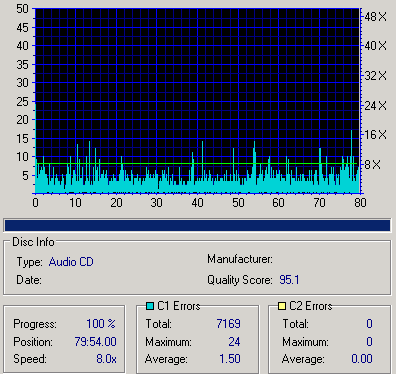Click the C1 maximum value 24
This screenshot has height=374, width=396.
coord(234,342)
